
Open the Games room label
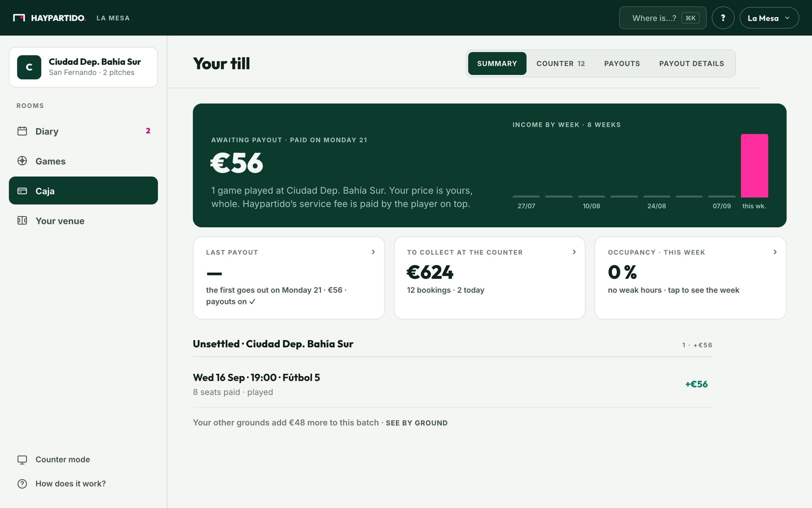click(x=50, y=161)
